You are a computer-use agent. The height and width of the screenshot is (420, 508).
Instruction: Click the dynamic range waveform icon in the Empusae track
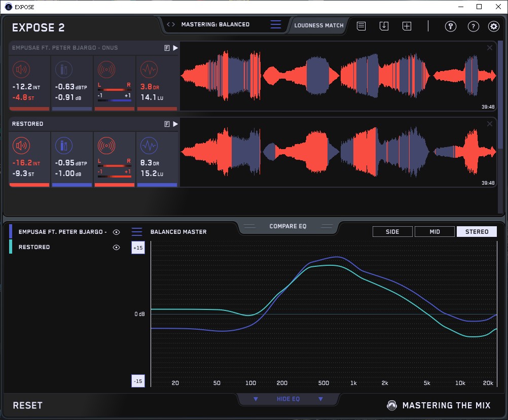(x=149, y=69)
